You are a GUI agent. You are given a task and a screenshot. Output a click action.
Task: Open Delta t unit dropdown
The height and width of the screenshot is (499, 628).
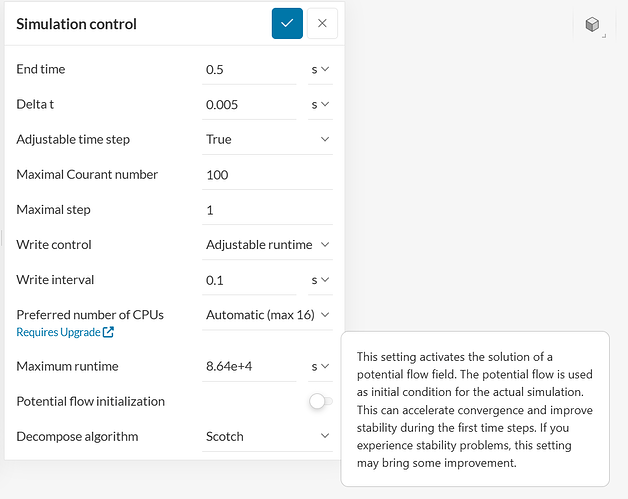click(x=320, y=104)
